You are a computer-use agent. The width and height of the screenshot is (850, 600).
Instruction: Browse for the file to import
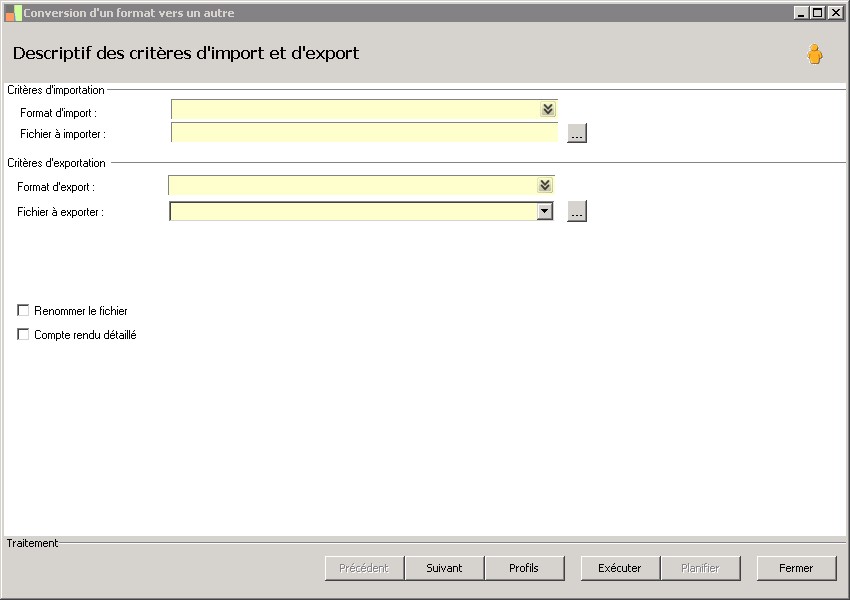point(576,133)
